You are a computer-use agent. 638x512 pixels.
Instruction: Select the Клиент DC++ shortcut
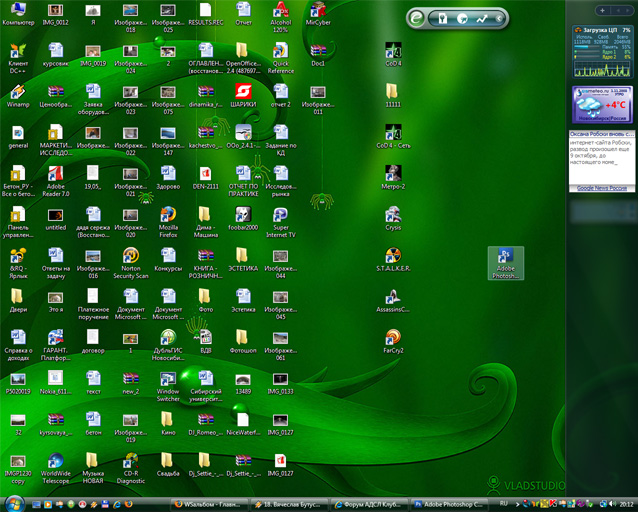click(18, 59)
